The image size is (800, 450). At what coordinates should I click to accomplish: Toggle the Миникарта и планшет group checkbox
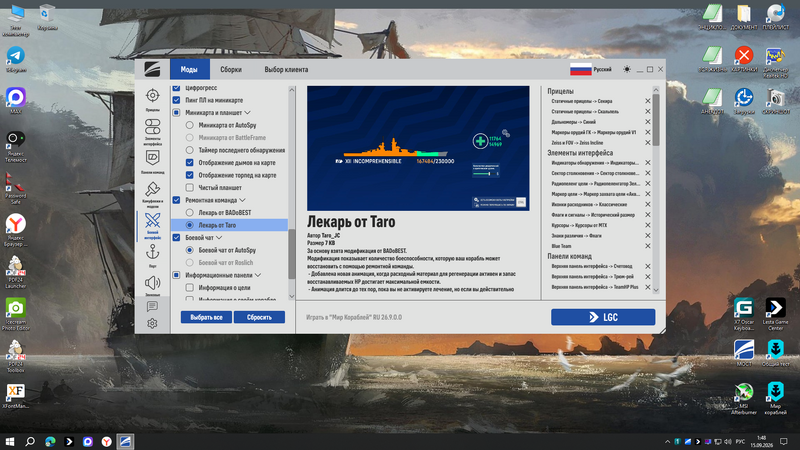pyautogui.click(x=177, y=112)
